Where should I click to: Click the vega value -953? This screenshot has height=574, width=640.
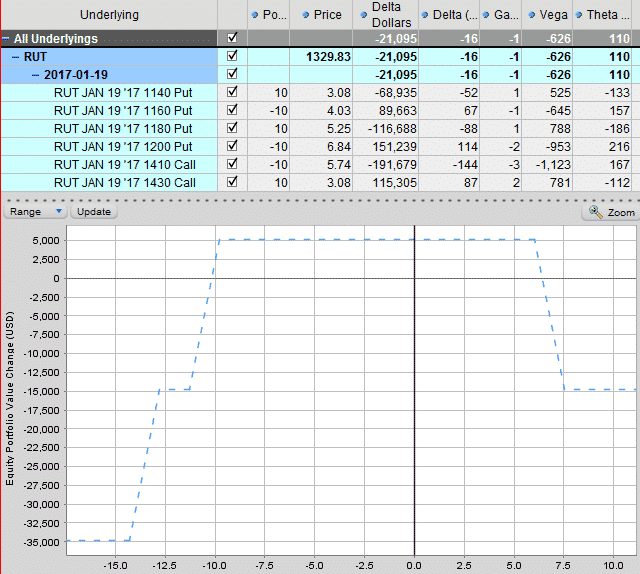(x=558, y=147)
